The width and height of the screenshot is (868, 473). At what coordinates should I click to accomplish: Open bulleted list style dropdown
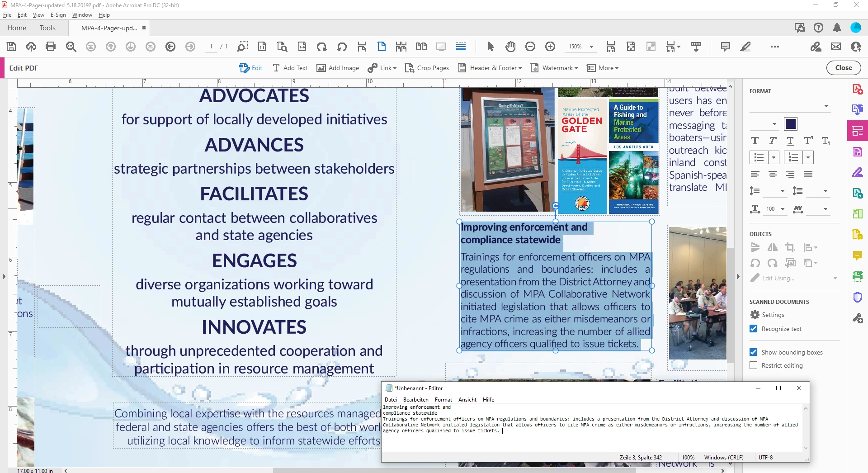tap(774, 157)
